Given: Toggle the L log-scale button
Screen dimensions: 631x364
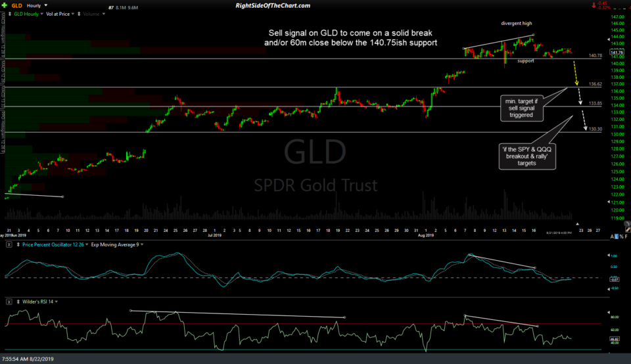Looking at the screenshot, I should point(617,237).
